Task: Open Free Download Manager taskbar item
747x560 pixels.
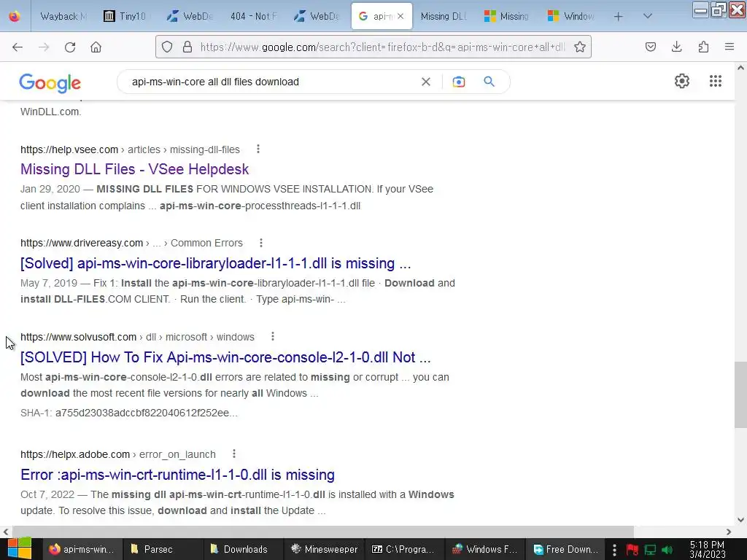Action: 565,549
